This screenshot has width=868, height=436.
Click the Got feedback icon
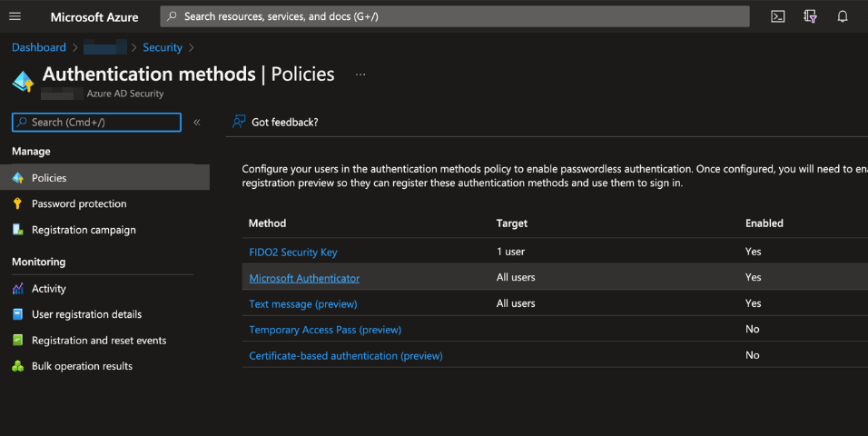239,122
